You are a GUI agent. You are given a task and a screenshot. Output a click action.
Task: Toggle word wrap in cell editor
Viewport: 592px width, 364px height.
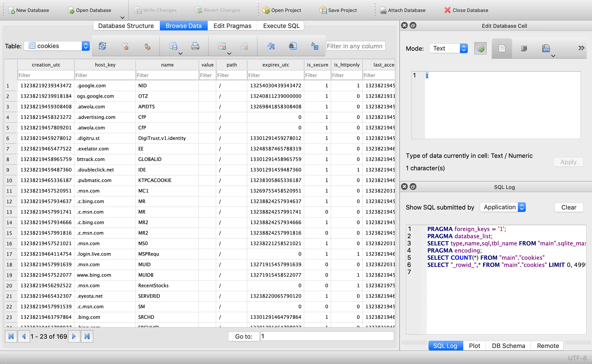(502, 49)
